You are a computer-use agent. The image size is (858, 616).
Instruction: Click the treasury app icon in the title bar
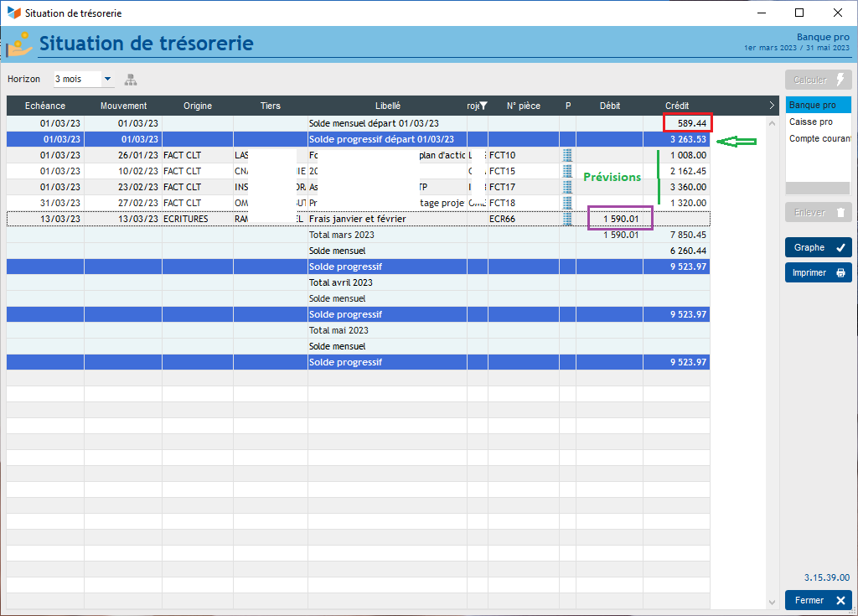tap(13, 13)
